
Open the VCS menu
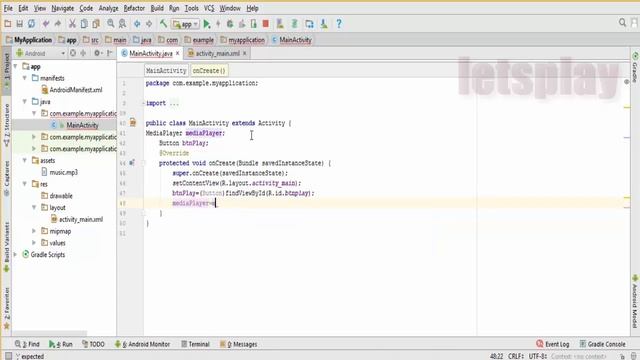[209, 8]
